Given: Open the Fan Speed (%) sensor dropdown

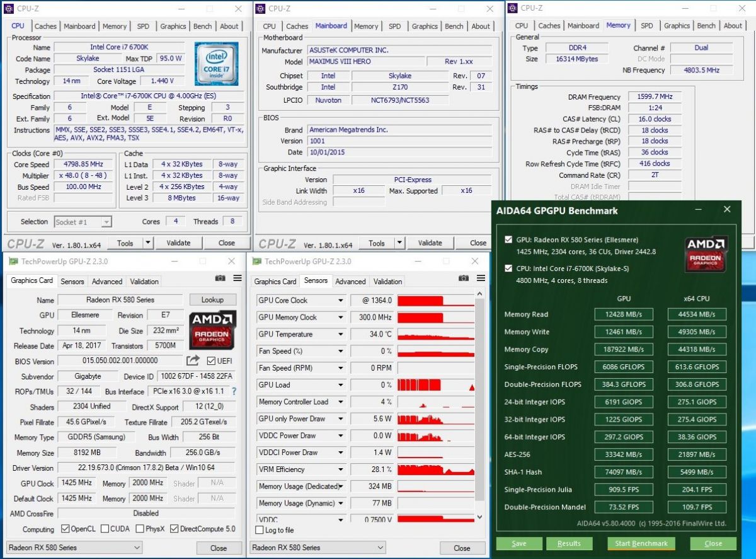Looking at the screenshot, I should click(x=341, y=351).
